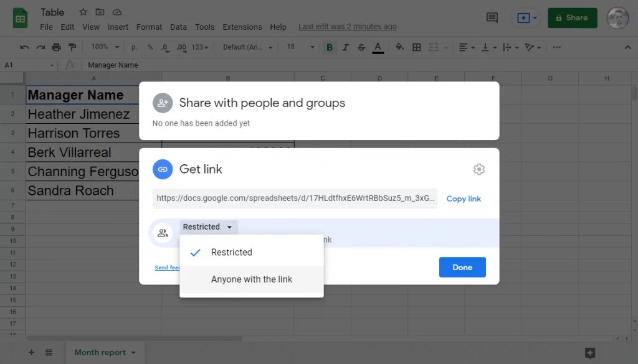Viewport: 638px width, 364px height.
Task: Select the Restricted option with checkmark
Action: coord(232,252)
